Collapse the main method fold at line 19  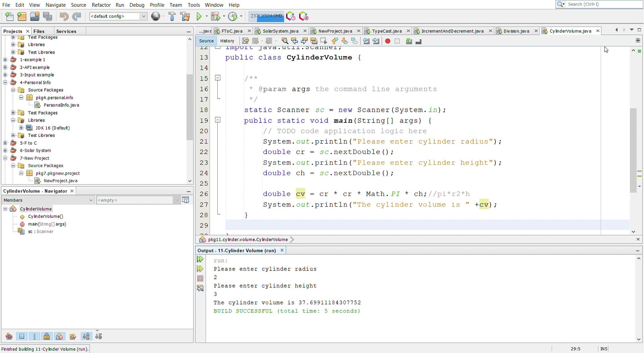click(218, 120)
